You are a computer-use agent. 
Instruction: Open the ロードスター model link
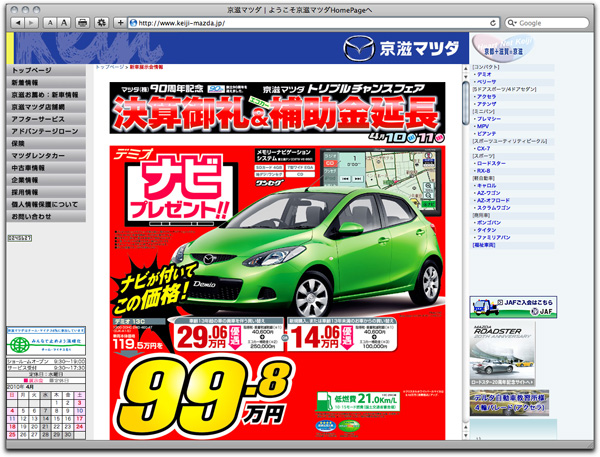point(493,162)
